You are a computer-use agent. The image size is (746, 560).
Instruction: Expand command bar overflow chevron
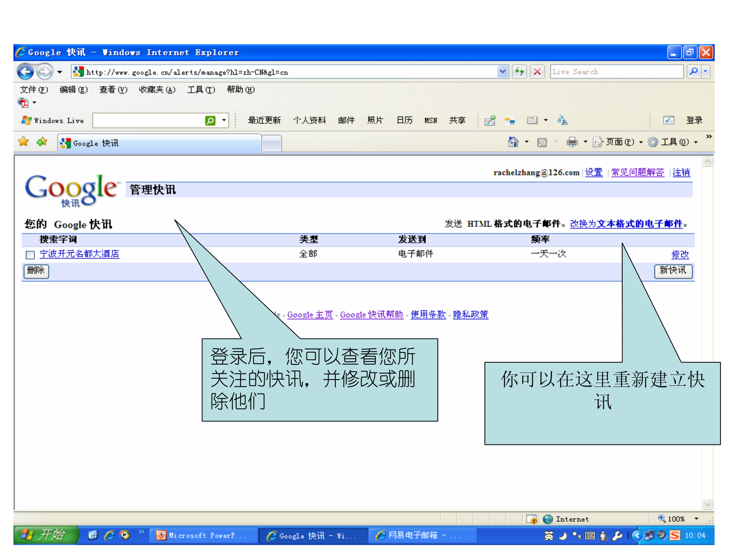coord(709,137)
